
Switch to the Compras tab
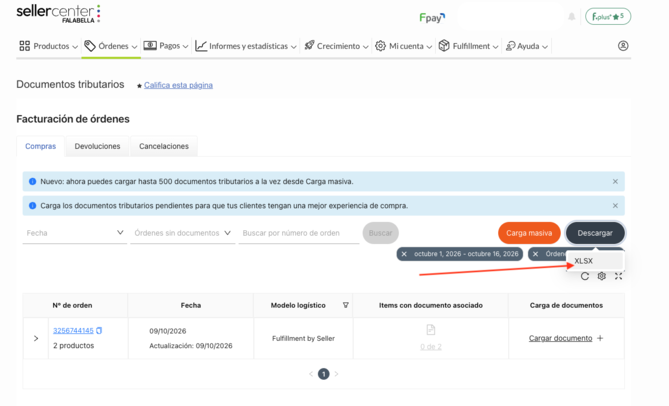coord(41,146)
